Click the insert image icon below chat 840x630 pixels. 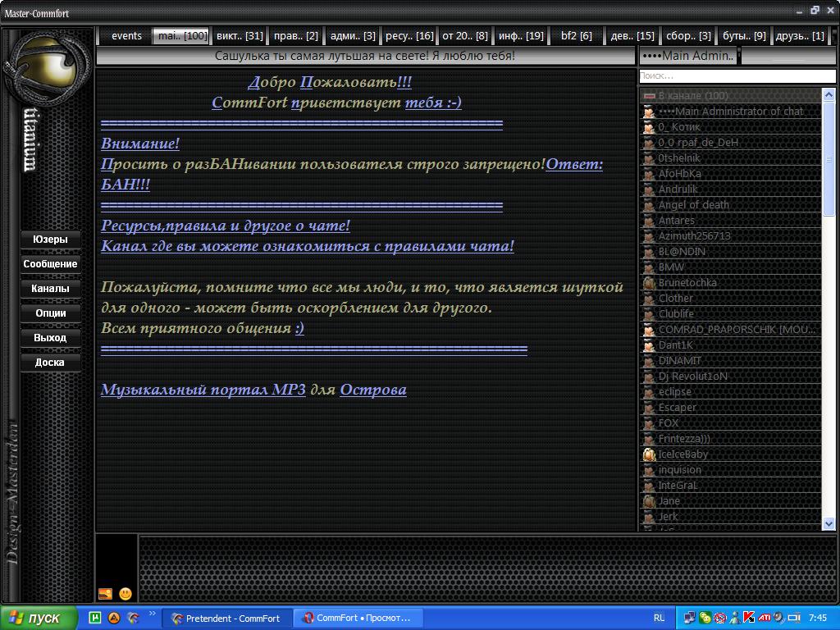[x=105, y=594]
